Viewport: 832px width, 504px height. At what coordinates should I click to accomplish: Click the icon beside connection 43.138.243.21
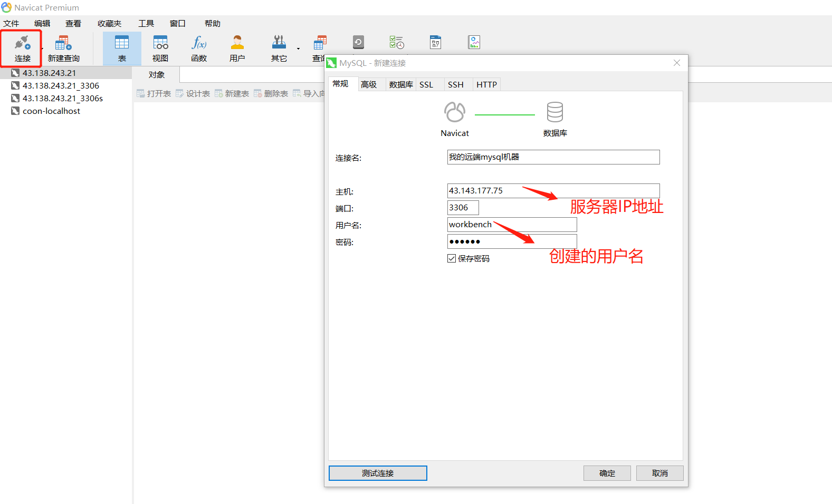coord(15,73)
